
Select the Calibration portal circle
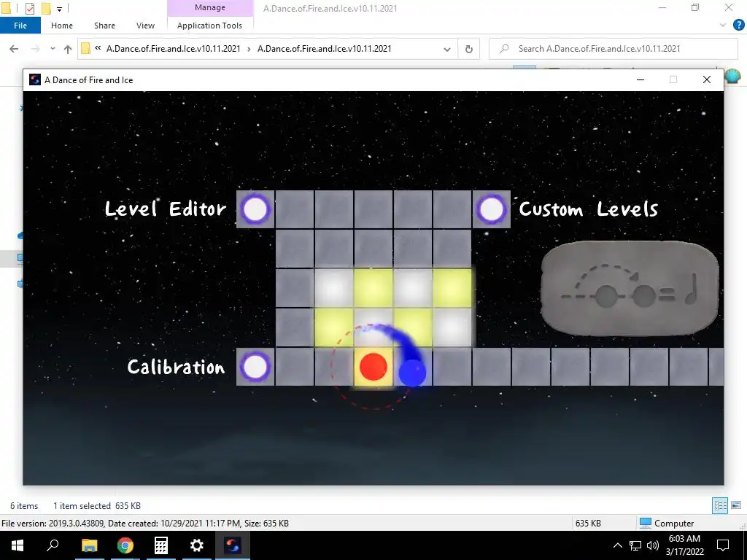255,367
